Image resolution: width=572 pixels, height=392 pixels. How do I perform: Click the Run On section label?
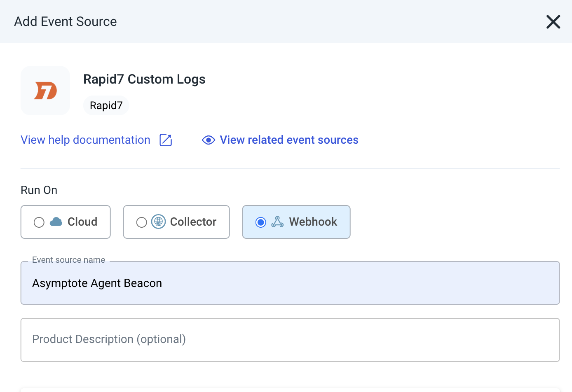coord(39,190)
